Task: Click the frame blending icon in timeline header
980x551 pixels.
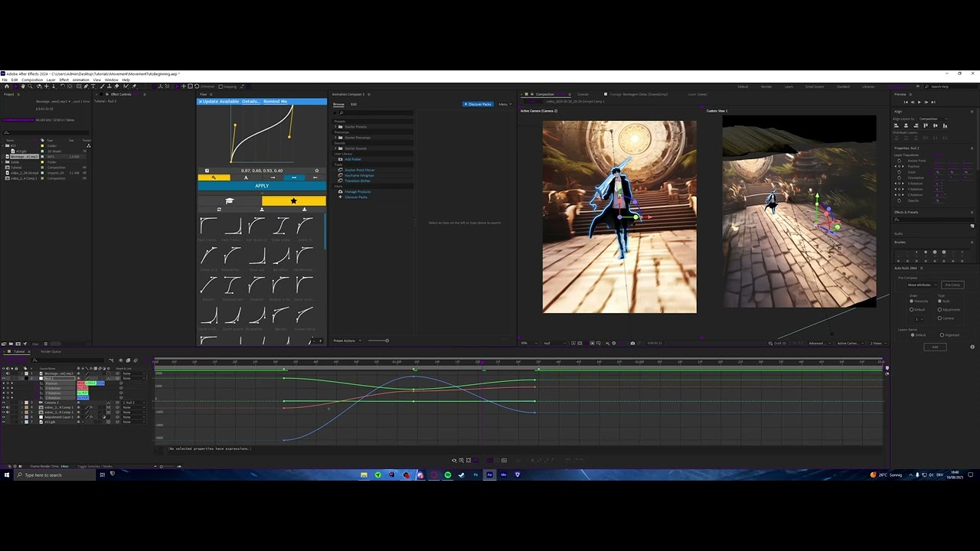Action: (128, 360)
